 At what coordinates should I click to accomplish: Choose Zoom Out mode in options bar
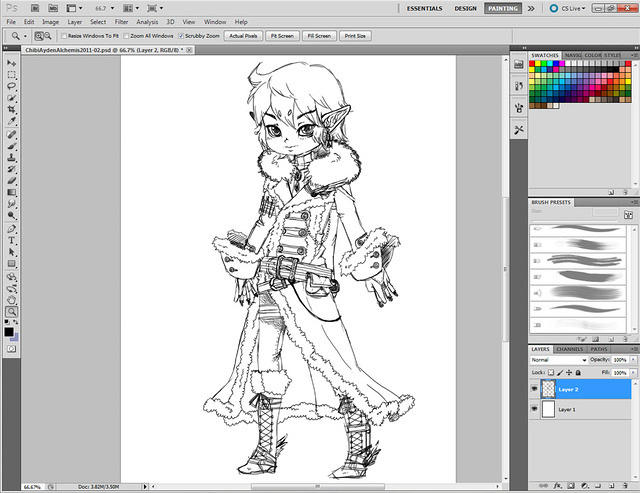click(48, 36)
